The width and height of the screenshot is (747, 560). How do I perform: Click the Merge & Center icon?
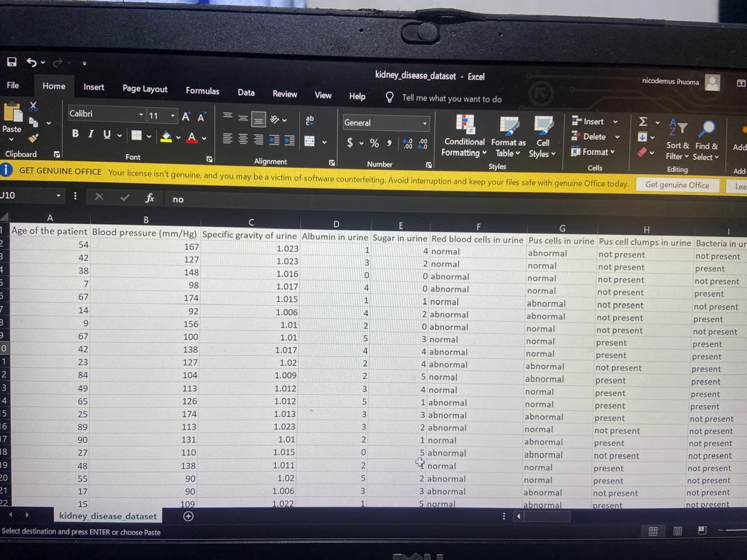click(310, 142)
